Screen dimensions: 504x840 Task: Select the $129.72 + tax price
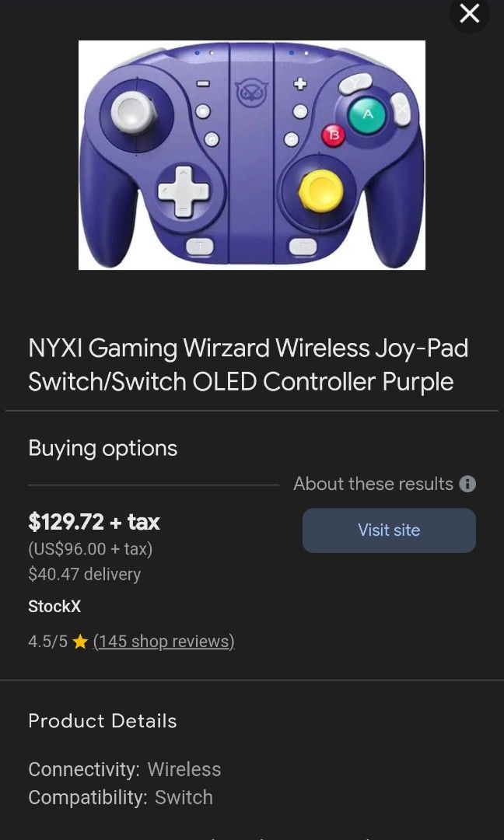[x=93, y=522]
